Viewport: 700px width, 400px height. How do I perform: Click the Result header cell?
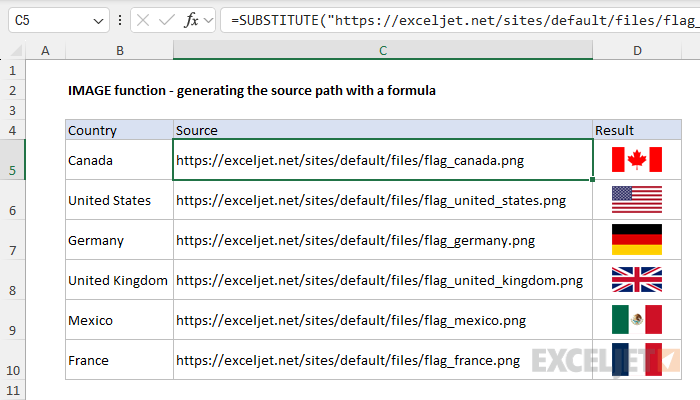click(637, 130)
